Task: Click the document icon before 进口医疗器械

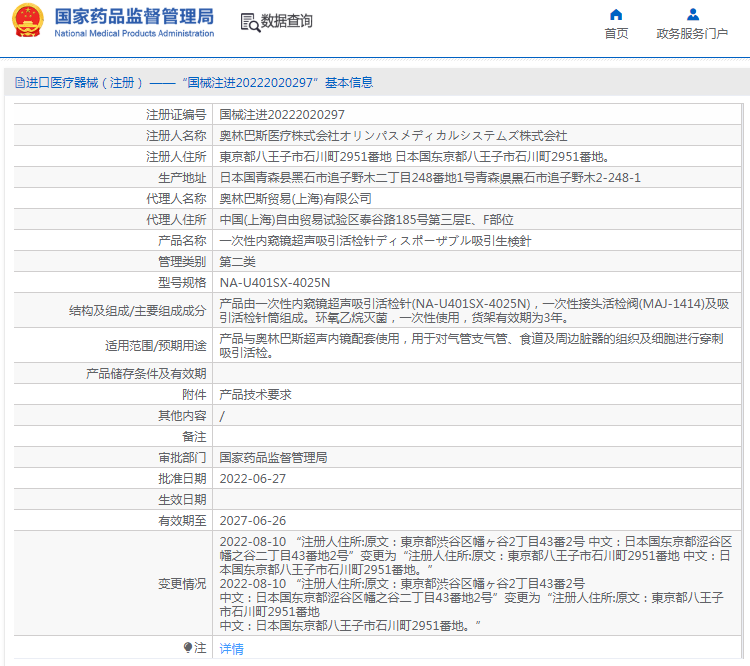Action: click(x=20, y=83)
